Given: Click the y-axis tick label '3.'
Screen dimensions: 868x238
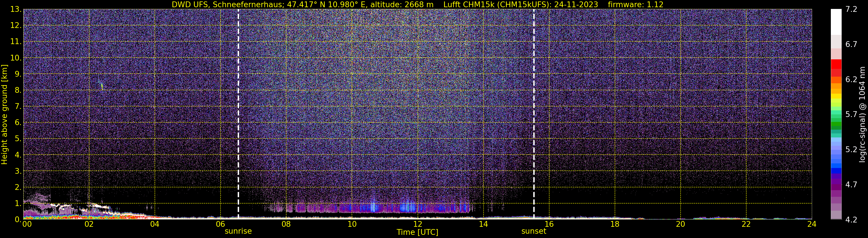Looking at the screenshot, I should point(18,171).
